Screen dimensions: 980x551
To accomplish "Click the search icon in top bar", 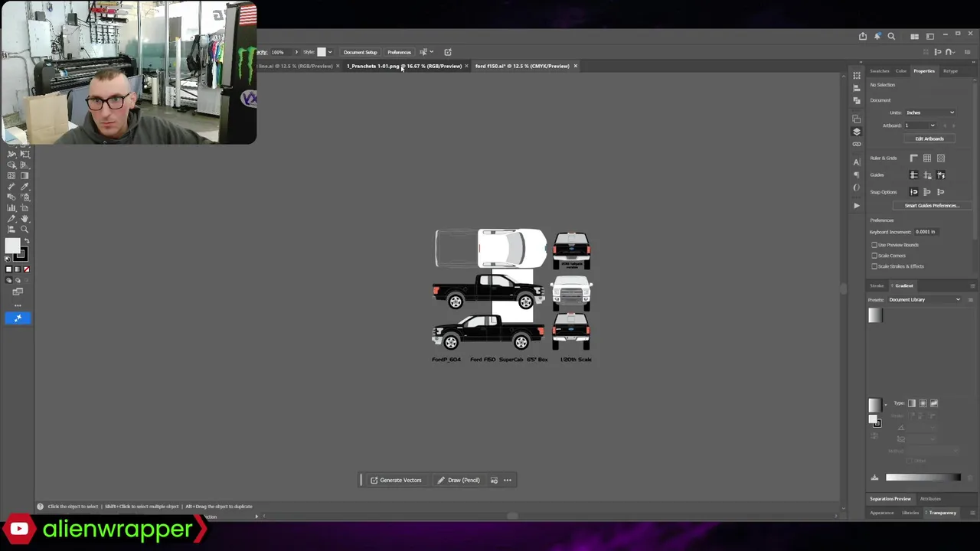I will [x=891, y=36].
